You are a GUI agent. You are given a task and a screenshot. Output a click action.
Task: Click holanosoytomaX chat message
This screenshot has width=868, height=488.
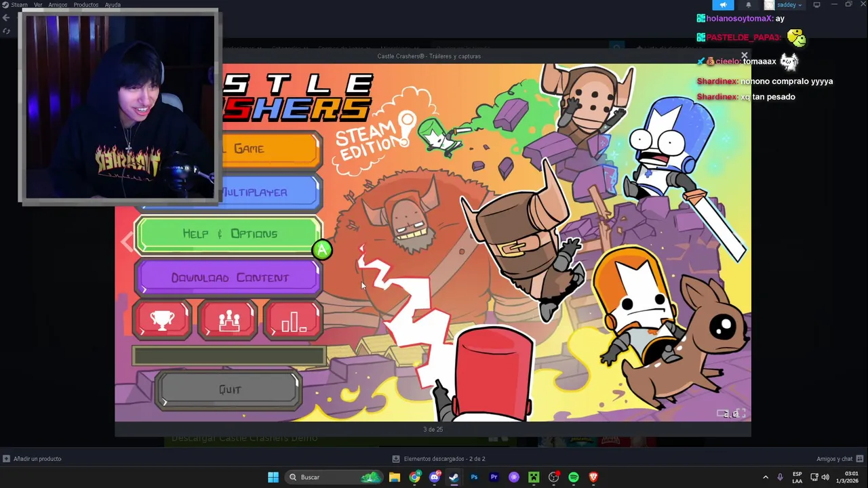click(x=741, y=18)
